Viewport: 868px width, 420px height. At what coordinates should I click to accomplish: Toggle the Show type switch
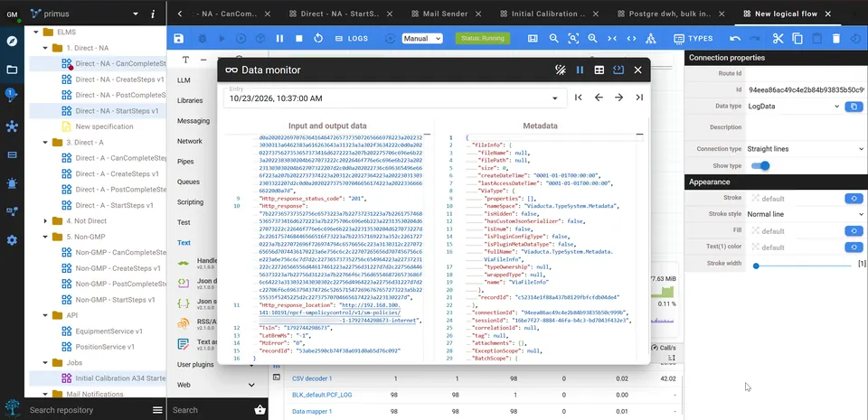pyautogui.click(x=760, y=165)
